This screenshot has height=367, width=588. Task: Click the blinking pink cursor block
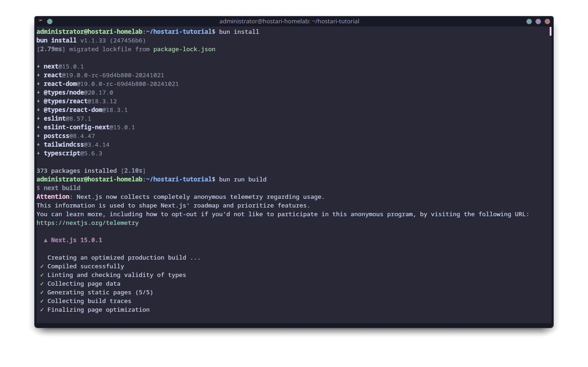coord(550,31)
